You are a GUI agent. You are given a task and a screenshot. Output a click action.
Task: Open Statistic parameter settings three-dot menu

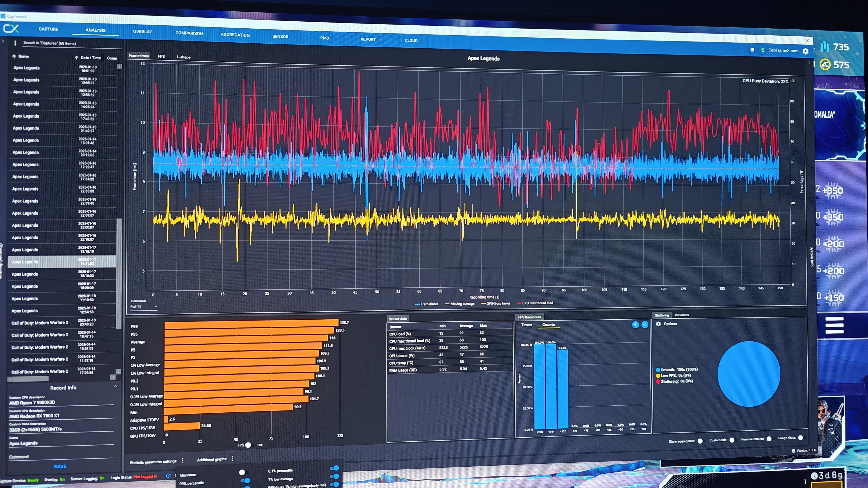[183, 460]
